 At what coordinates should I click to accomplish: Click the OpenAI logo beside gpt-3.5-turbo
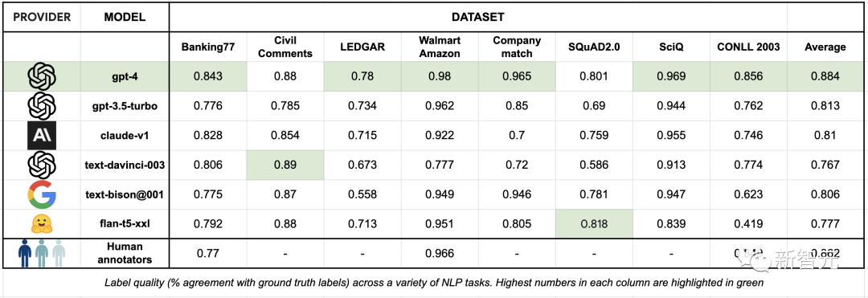42,105
